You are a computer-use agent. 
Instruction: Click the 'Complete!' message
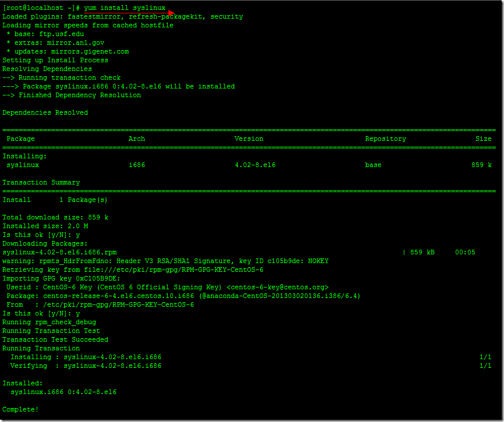pyautogui.click(x=20, y=409)
